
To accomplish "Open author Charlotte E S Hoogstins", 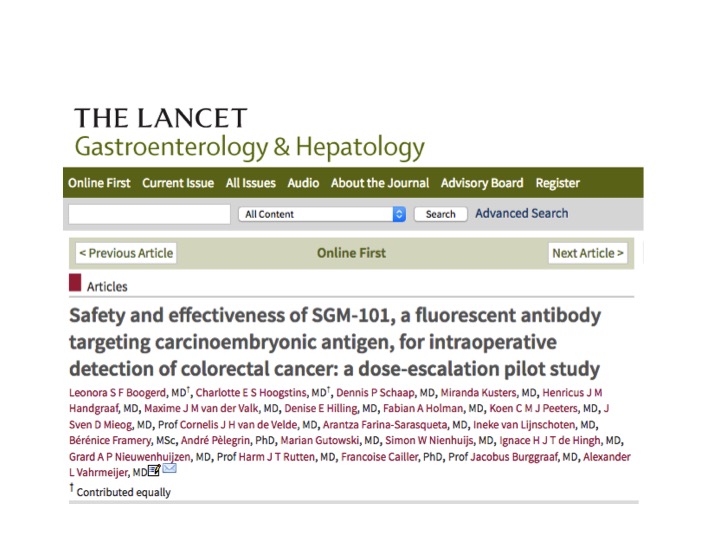I will click(x=251, y=393).
